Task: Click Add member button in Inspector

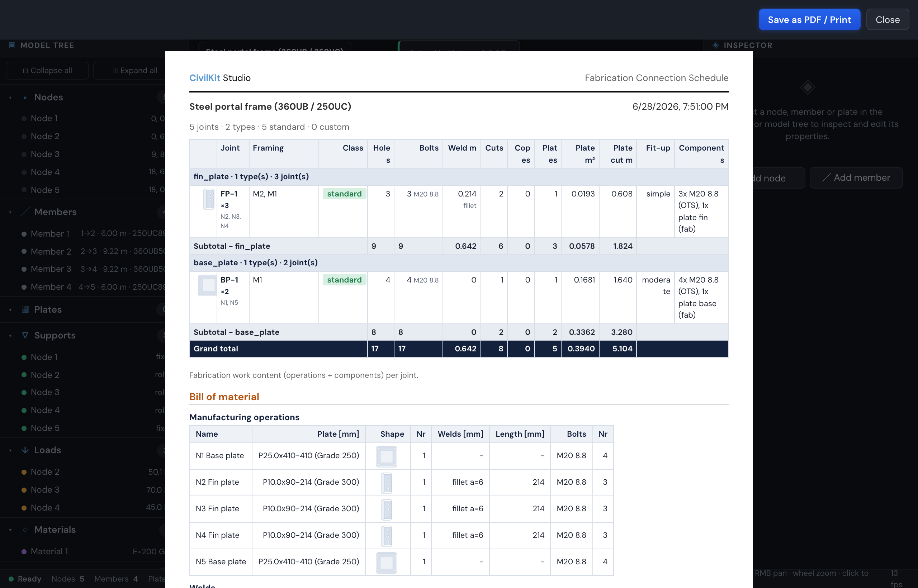Action: (856, 177)
